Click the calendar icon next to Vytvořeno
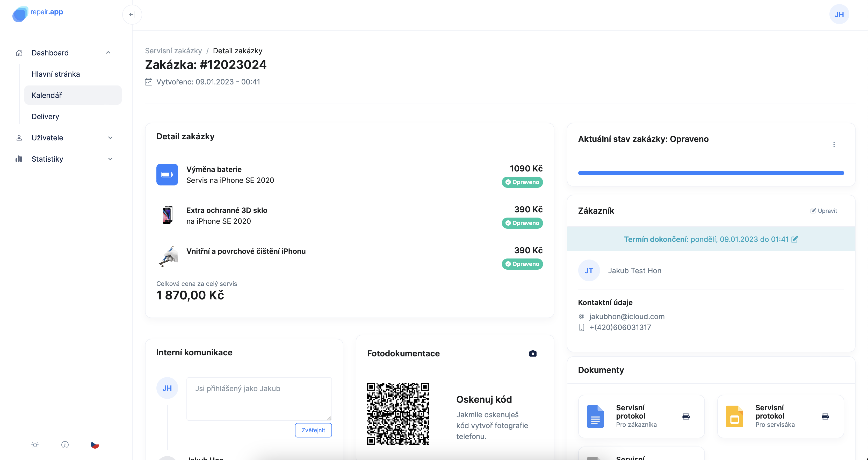The image size is (868, 460). [149, 82]
